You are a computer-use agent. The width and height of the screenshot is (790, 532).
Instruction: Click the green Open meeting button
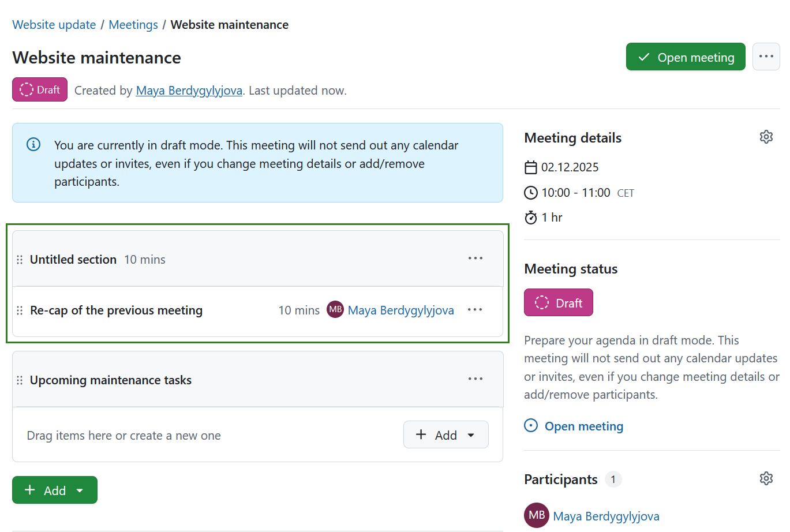(685, 57)
